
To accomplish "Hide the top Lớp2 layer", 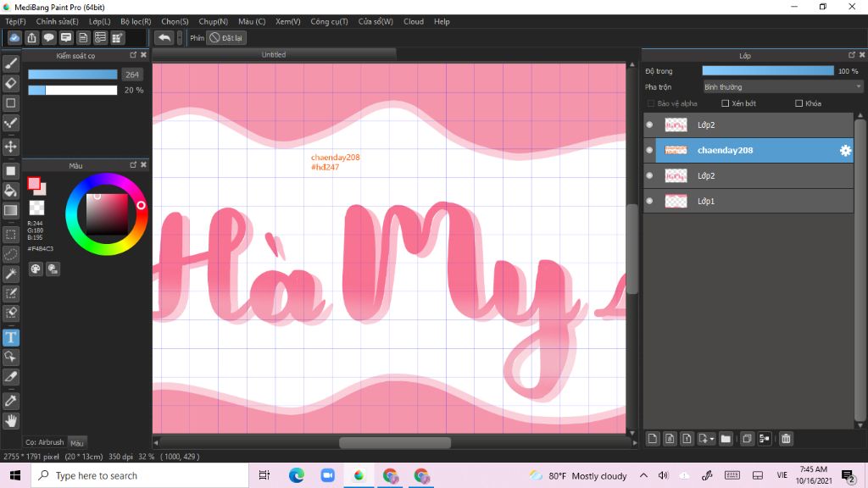I will tap(649, 125).
